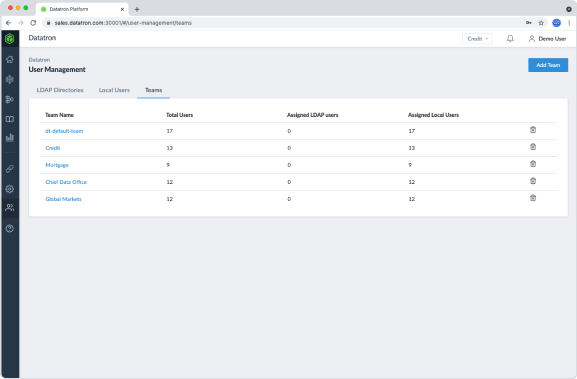Open the Global Markets team link

[x=63, y=199]
